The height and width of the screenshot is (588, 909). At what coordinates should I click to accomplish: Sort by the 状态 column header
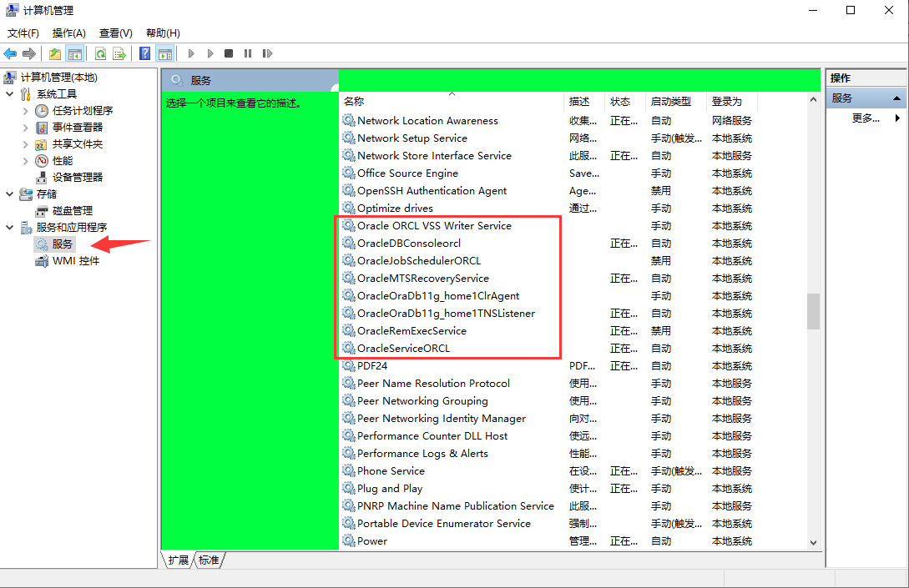[625, 102]
